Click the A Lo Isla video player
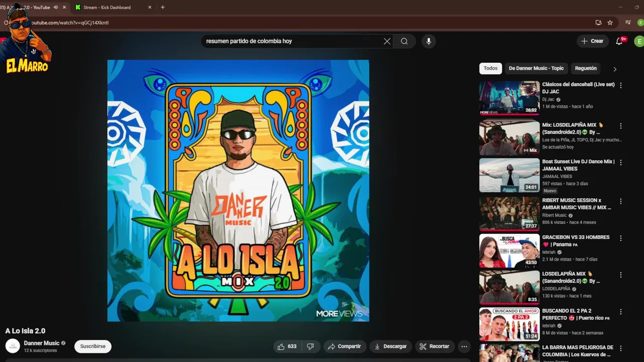Screen dimensions: 644x362 click(238, 191)
